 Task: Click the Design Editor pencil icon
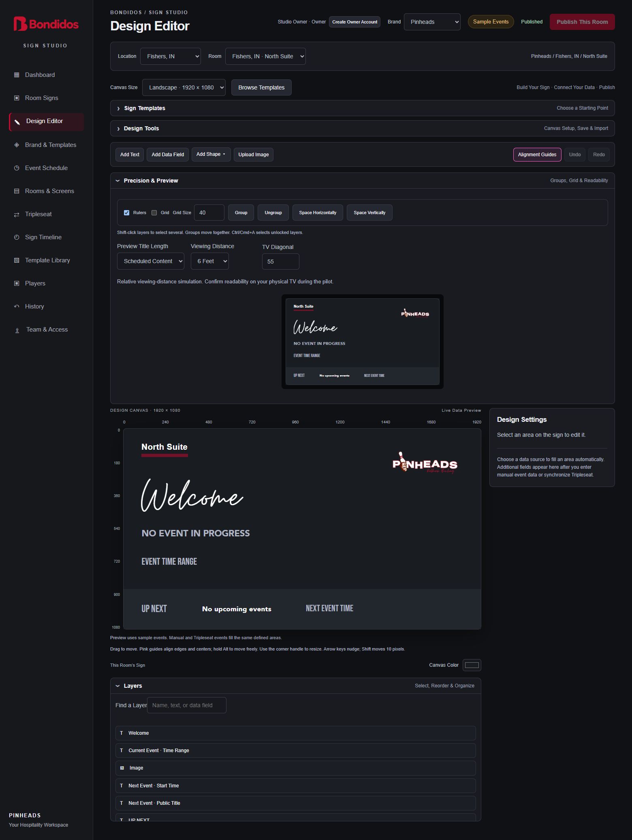click(17, 121)
